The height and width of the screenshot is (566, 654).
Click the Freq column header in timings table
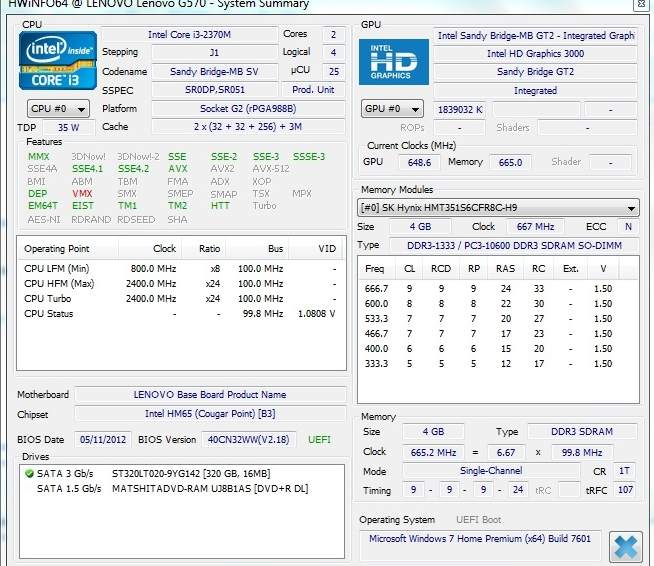point(374,269)
